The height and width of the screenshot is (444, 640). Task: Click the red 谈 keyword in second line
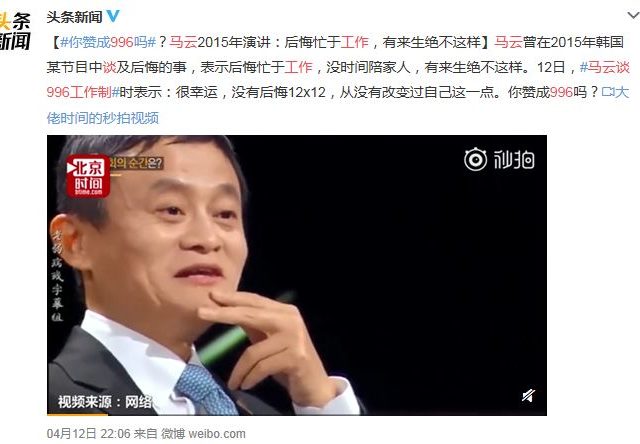(109, 67)
